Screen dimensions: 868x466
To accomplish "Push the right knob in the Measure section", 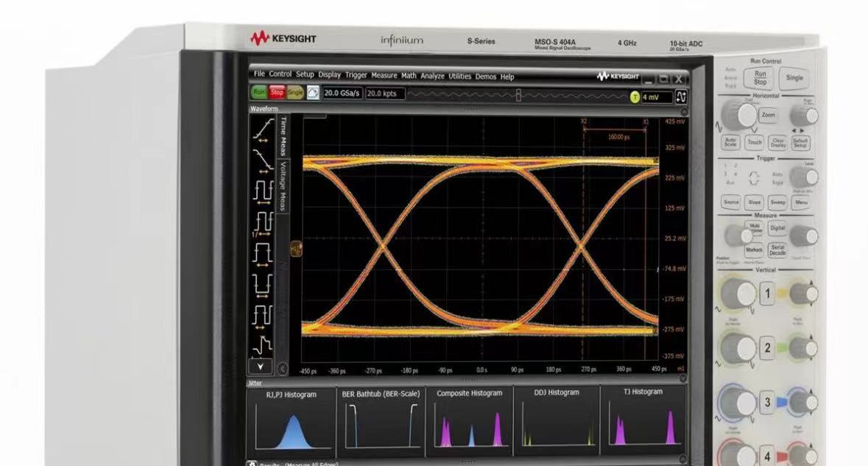I will pyautogui.click(x=804, y=236).
